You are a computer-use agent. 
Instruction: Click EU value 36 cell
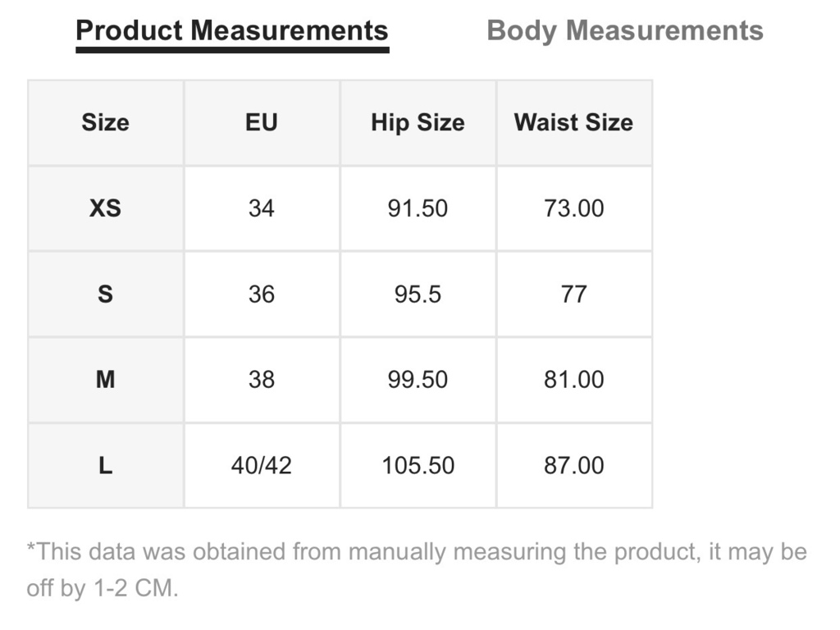[x=262, y=294]
